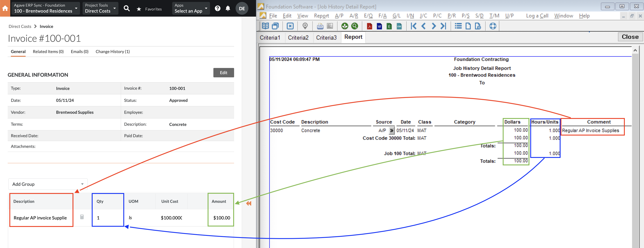644x248 pixels.
Task: Open Change History (1) tab
Action: pyautogui.click(x=112, y=52)
